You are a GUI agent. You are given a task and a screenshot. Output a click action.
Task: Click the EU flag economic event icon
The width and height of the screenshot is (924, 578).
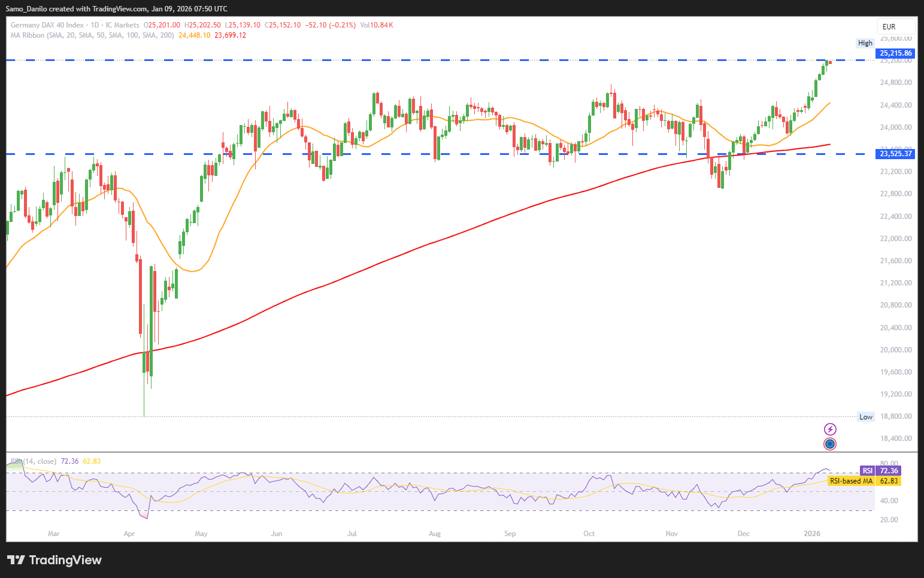(x=830, y=444)
